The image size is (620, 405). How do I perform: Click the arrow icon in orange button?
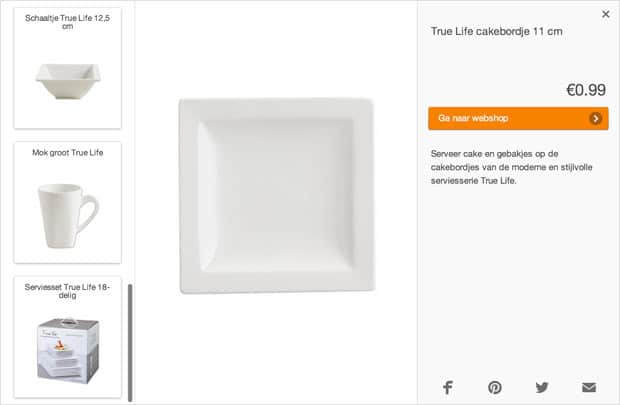click(596, 118)
